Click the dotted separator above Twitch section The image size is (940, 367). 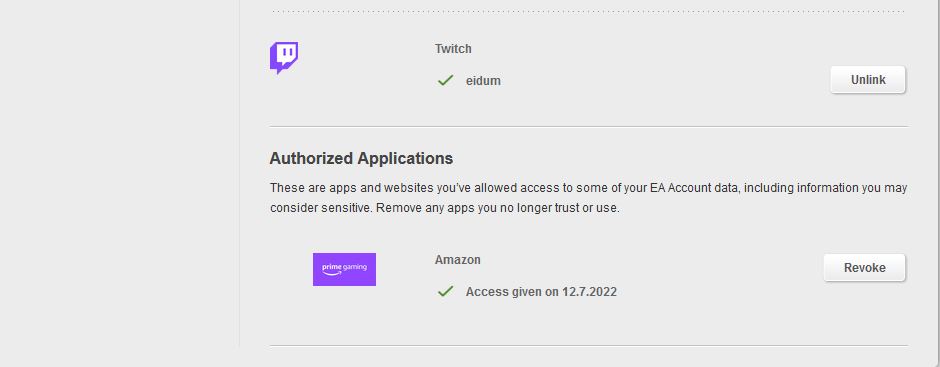coord(589,11)
